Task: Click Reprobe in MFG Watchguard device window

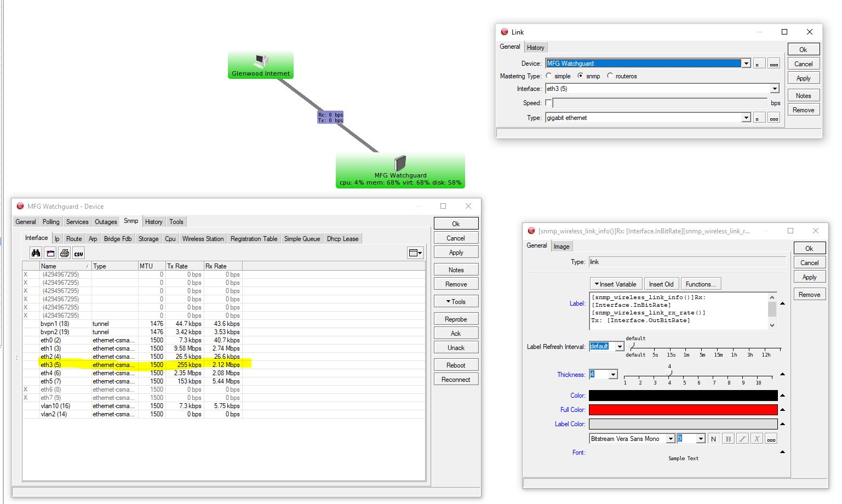Action: (x=456, y=319)
